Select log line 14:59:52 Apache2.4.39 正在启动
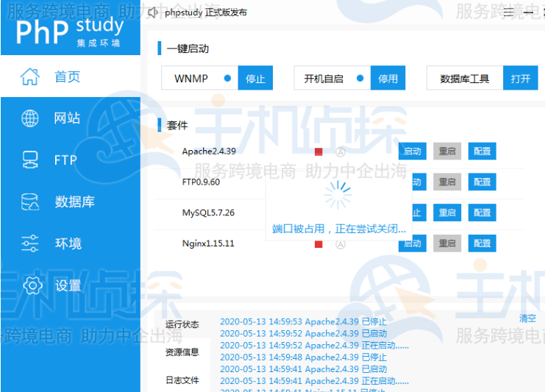The height and width of the screenshot is (392, 545). (315, 346)
